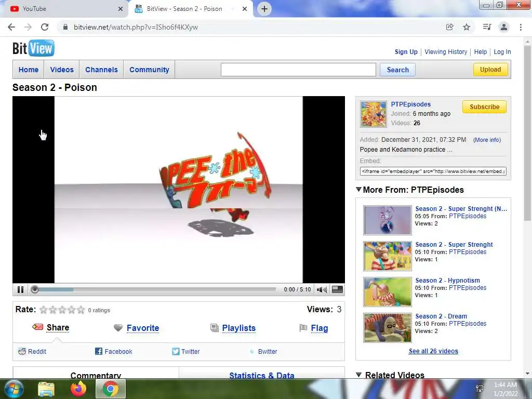Click the Flag icon

point(303,328)
